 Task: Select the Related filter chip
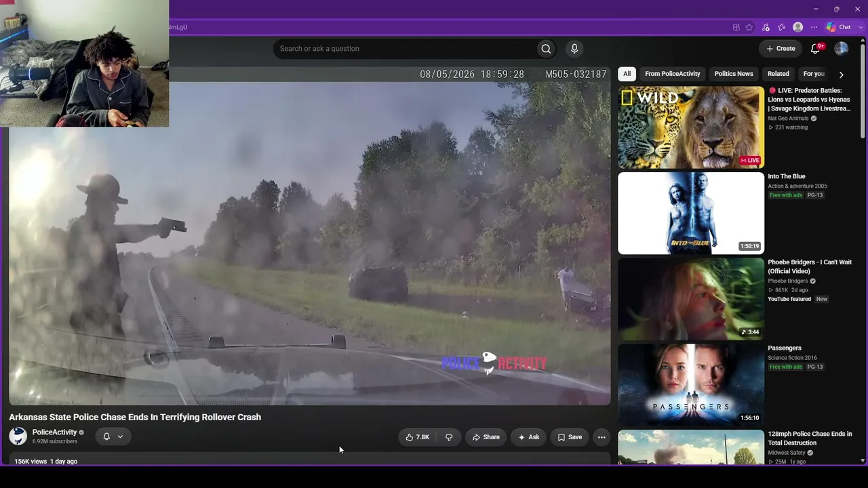click(778, 74)
